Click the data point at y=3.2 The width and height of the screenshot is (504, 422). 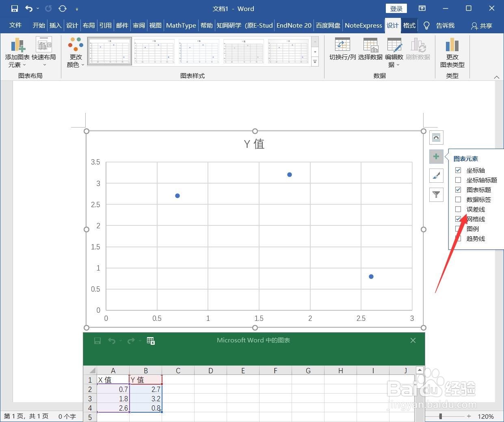coord(290,175)
